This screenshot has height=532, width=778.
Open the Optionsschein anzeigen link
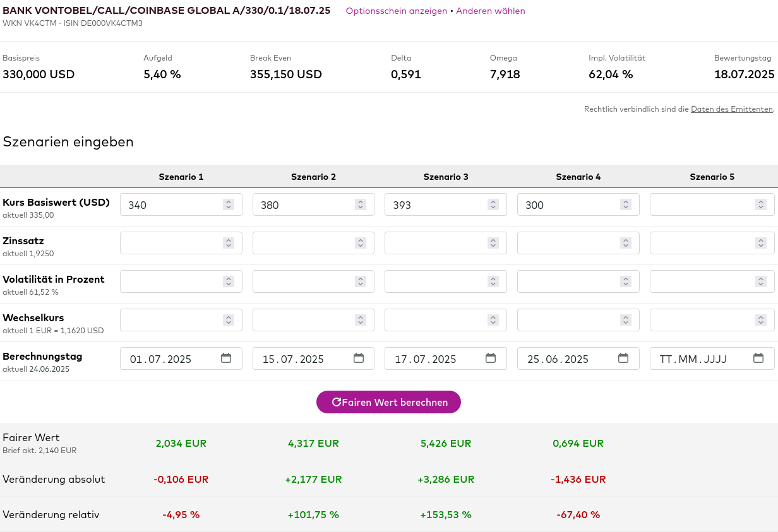click(396, 11)
